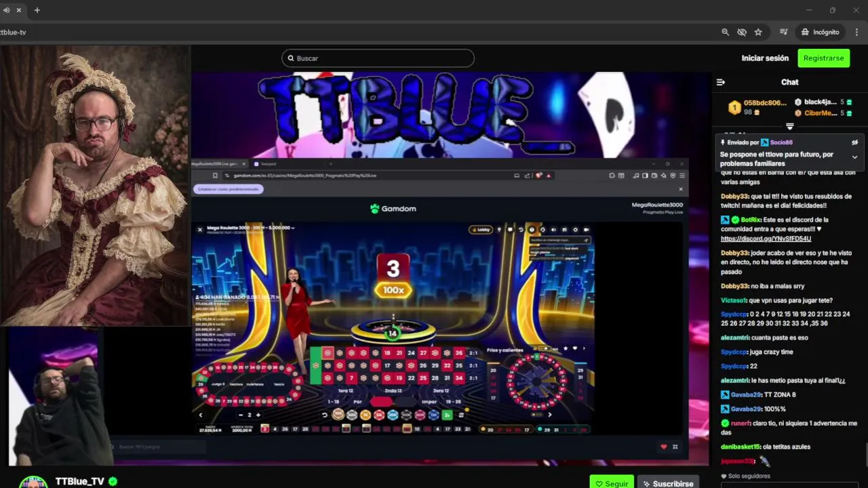Click the Buscar search field
This screenshot has width=868, height=488.
pos(378,58)
